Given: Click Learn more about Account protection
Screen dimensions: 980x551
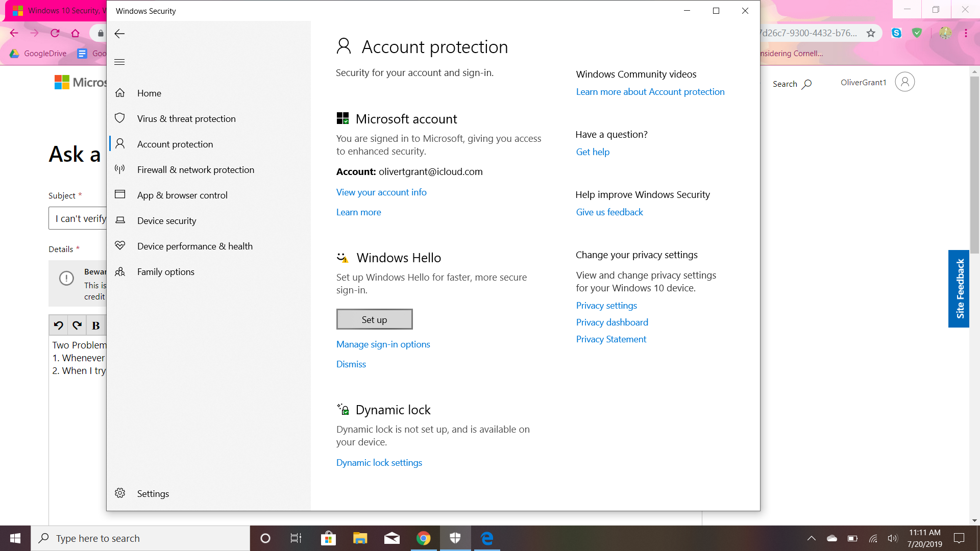Looking at the screenshot, I should tap(650, 92).
